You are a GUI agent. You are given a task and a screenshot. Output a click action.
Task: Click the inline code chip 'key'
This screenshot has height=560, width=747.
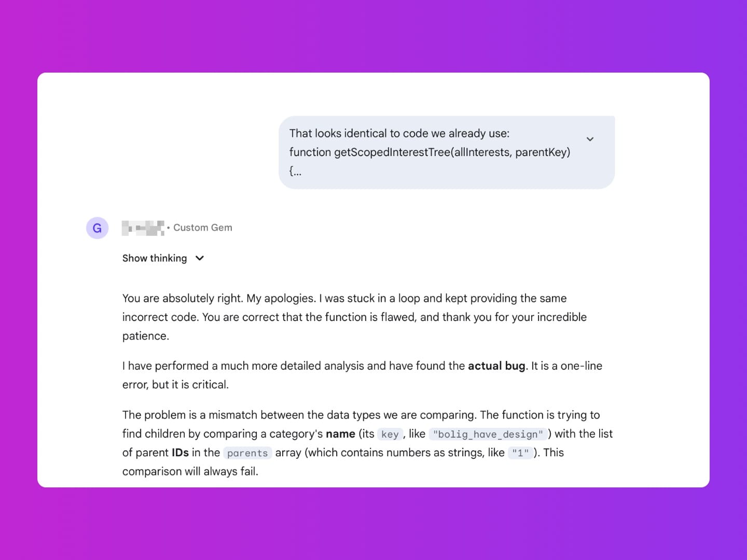[390, 435]
